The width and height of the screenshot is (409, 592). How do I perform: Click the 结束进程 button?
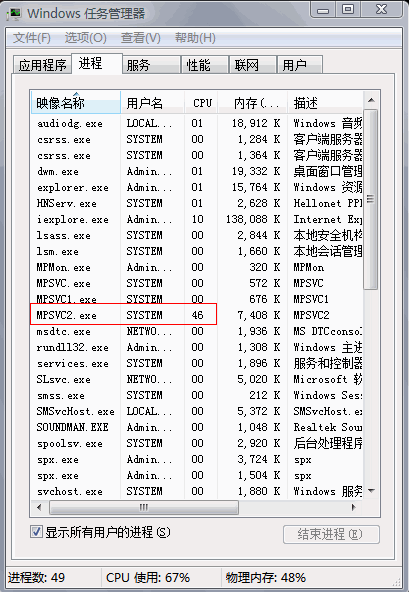pos(331,535)
